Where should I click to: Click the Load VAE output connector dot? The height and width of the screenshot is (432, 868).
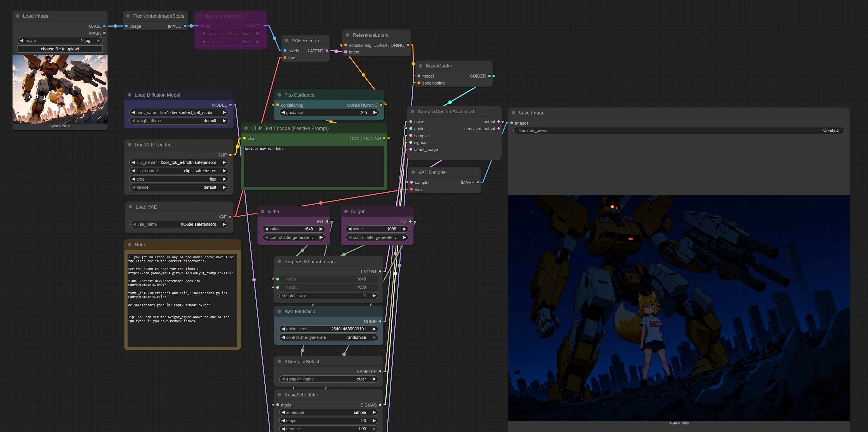tap(230, 217)
